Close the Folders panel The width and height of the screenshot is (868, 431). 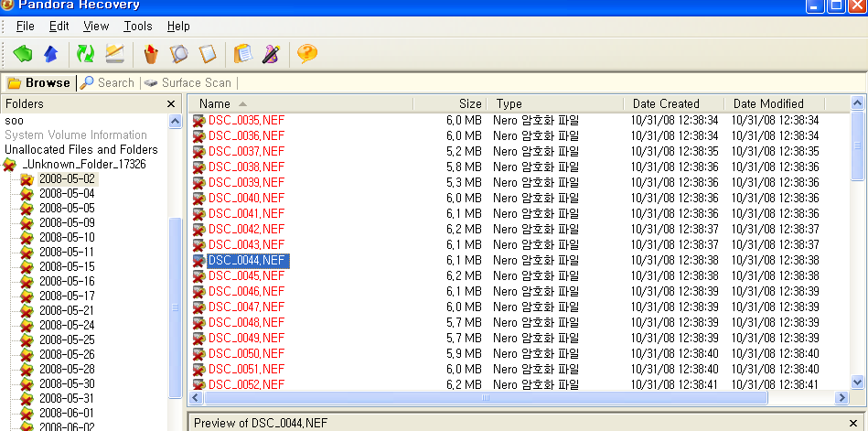(171, 104)
